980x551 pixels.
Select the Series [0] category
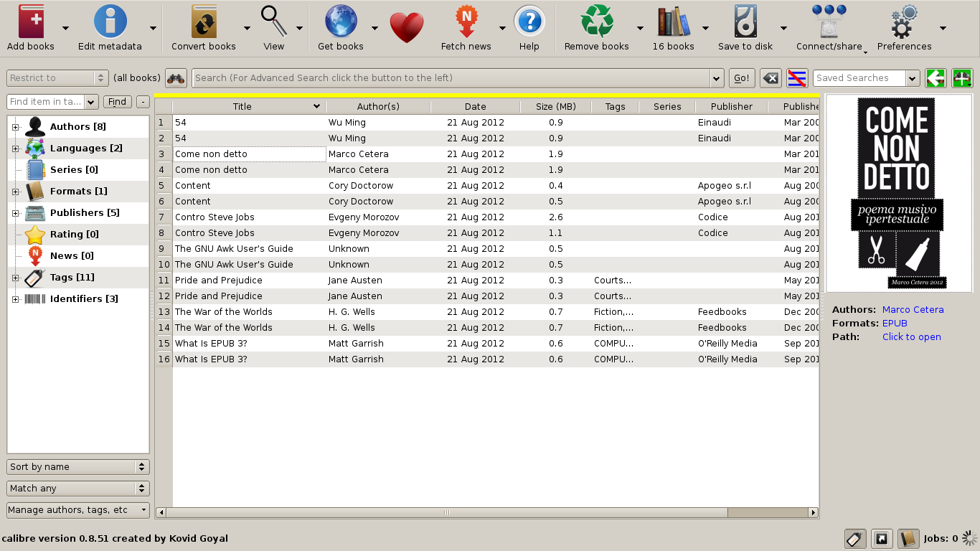(x=74, y=170)
